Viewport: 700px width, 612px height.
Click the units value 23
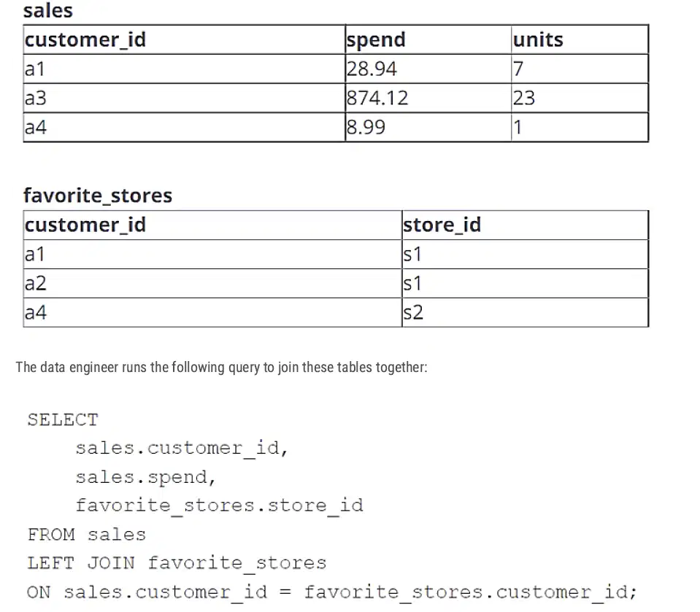tap(580, 98)
